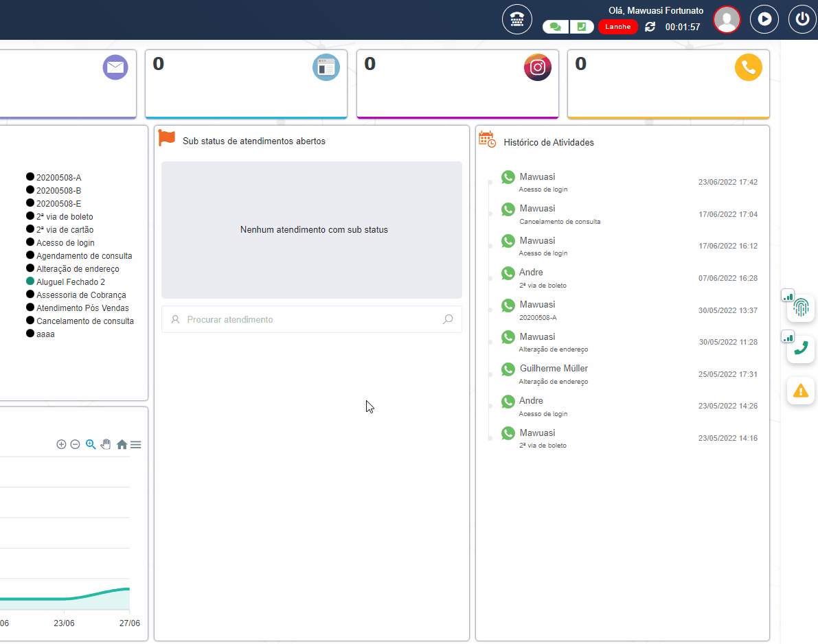Screen dimensions: 818x644
Task: Select the chart selection zoom magnifier tool
Action: (x=91, y=444)
